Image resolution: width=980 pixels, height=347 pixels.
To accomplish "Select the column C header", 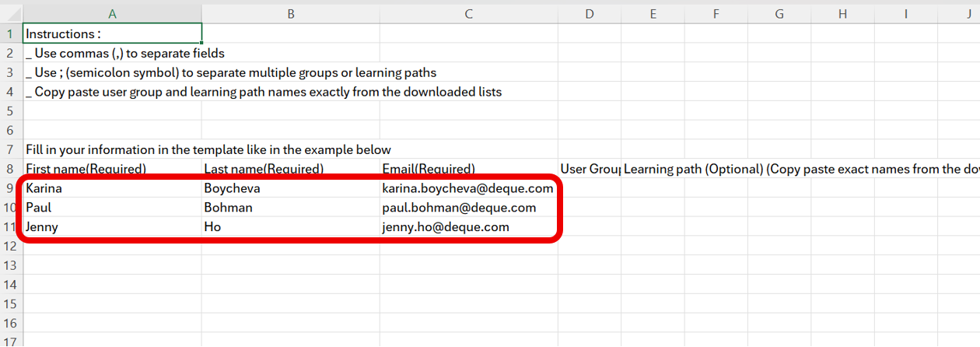I will tap(468, 14).
